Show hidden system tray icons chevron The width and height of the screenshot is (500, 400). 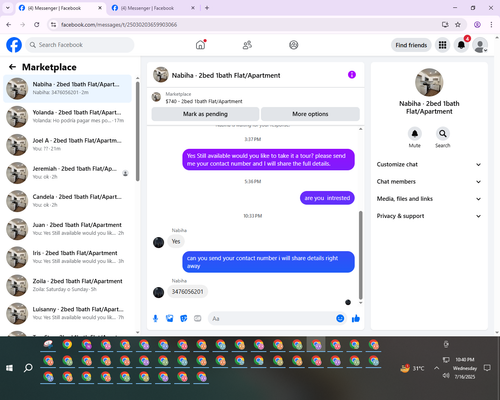tap(437, 368)
